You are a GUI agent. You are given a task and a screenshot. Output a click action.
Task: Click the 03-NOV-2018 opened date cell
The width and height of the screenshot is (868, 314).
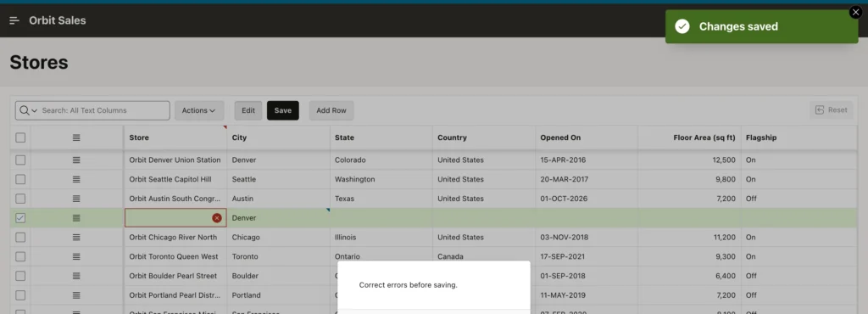(x=587, y=237)
